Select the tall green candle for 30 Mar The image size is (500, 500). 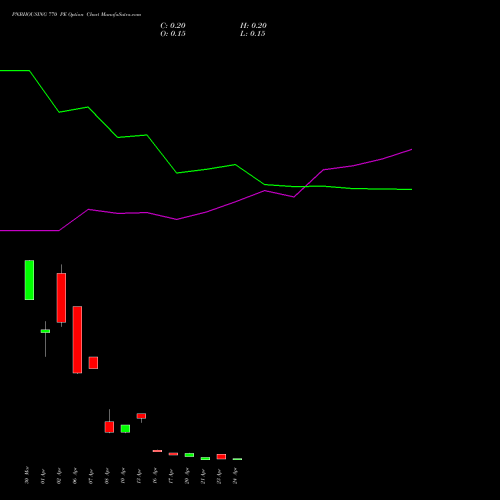29,280
